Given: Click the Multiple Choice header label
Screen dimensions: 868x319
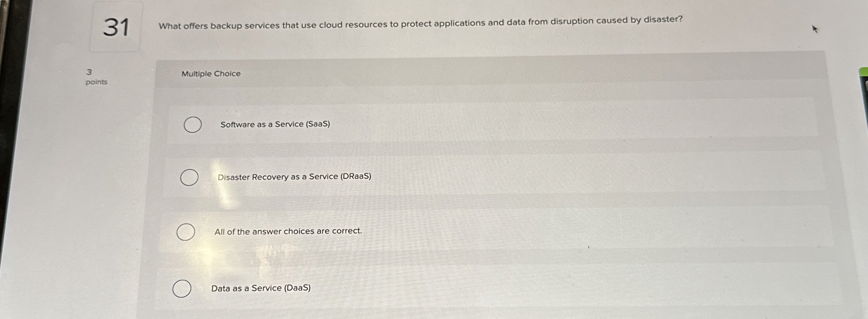Looking at the screenshot, I should [211, 73].
